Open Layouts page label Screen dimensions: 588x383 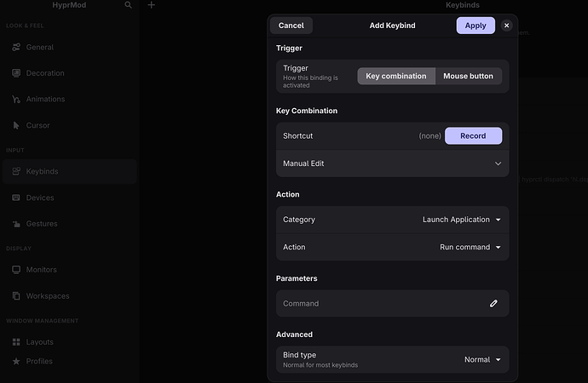[x=39, y=342]
